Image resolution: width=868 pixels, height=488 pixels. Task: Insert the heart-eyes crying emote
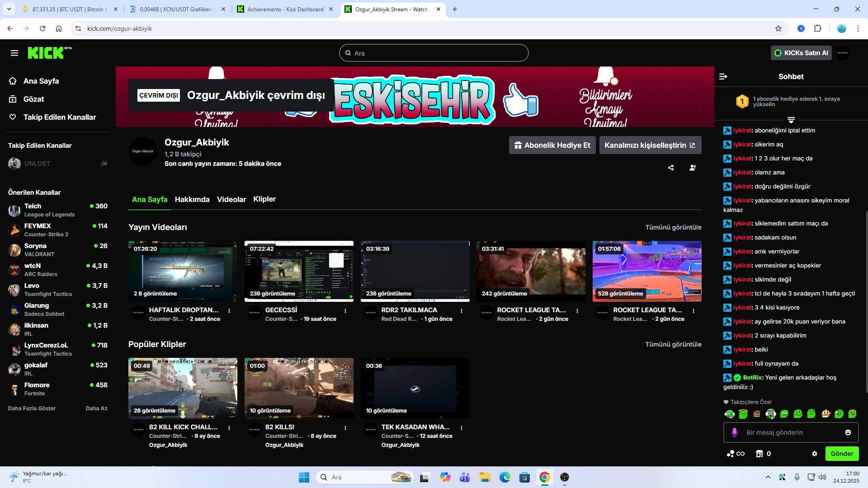(x=853, y=414)
